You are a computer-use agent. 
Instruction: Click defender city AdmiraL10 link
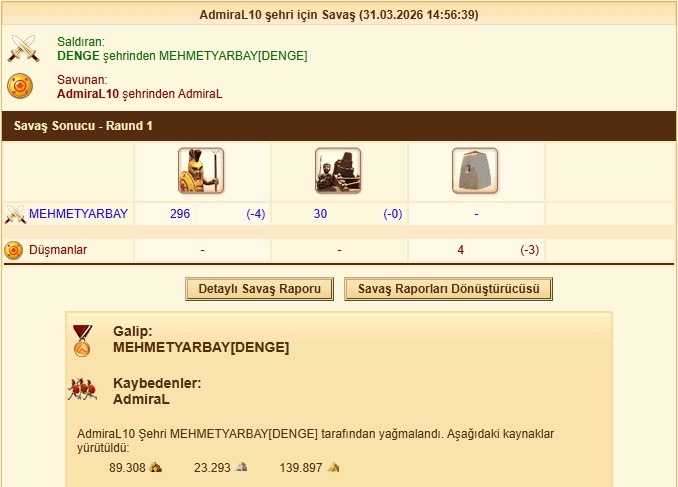(x=88, y=94)
